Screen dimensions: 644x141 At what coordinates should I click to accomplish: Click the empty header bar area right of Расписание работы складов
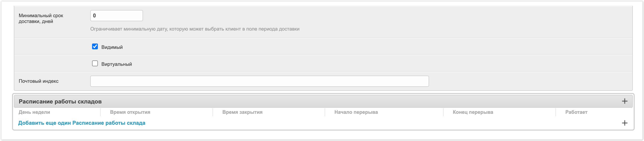tap(350, 101)
